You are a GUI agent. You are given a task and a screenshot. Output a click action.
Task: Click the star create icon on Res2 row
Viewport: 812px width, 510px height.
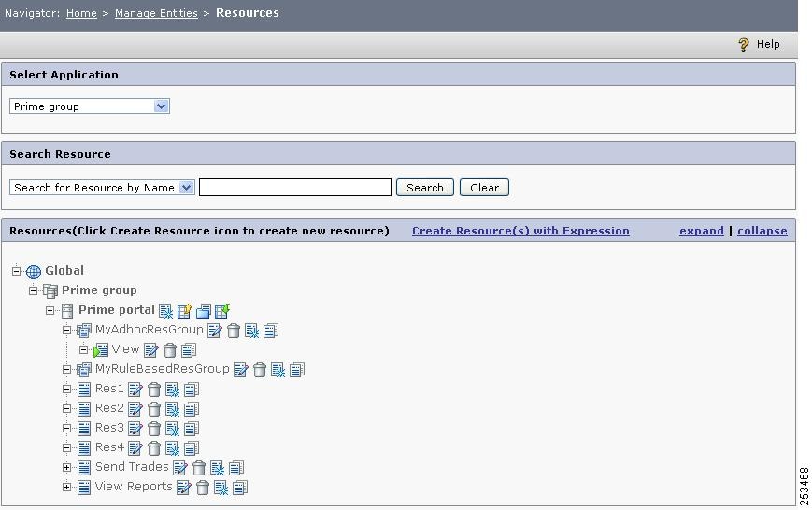pos(173,409)
